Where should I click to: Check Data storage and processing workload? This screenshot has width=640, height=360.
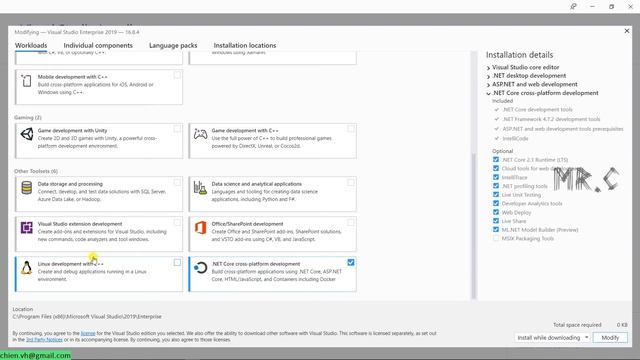[x=177, y=182]
